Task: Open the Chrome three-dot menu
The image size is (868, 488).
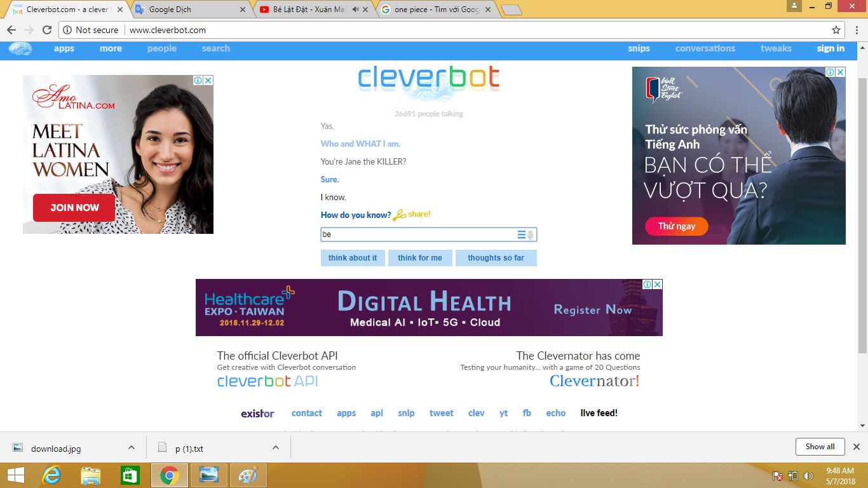Action: [x=855, y=30]
